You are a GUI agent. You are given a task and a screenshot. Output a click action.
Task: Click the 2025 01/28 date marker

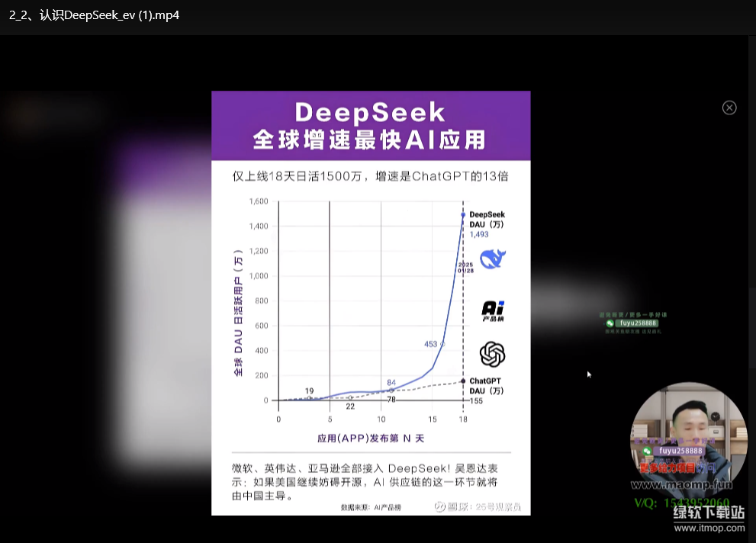[x=465, y=268]
